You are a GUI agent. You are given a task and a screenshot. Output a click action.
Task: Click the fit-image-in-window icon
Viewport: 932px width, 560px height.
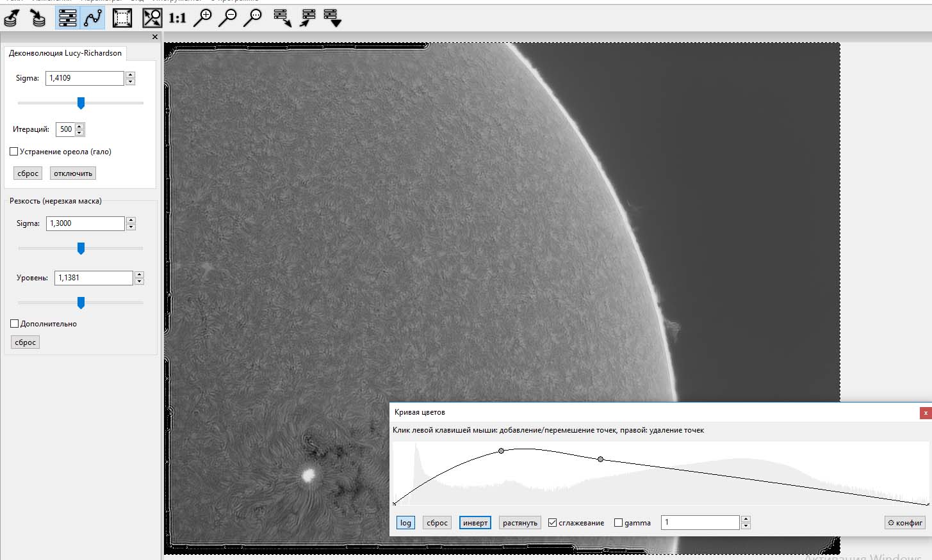pos(152,18)
